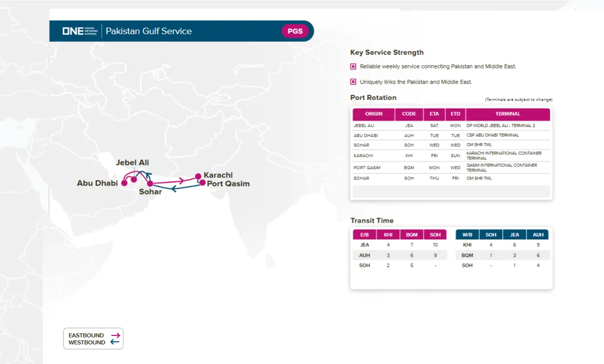Click the PORT QASIM row code BQM
The height and width of the screenshot is (364, 604).
[409, 168]
